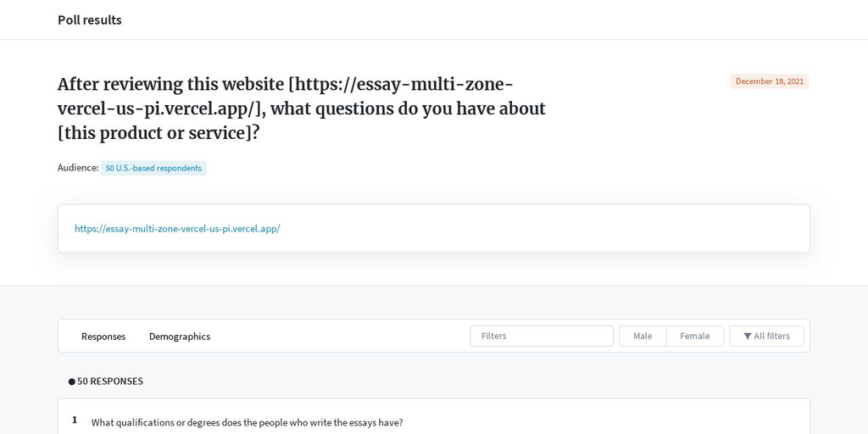Switch to the Demographics tab
The width and height of the screenshot is (868, 434).
180,337
